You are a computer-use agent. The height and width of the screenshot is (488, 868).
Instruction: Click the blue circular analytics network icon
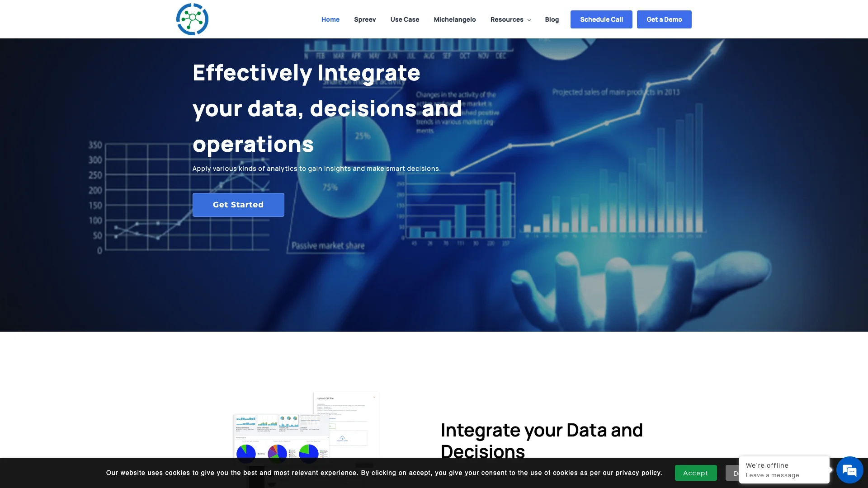click(192, 19)
